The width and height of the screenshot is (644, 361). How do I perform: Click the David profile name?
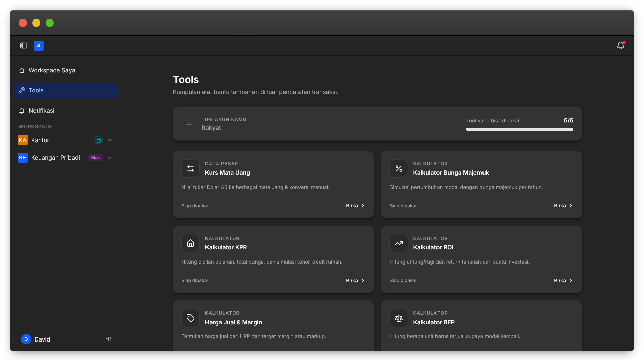coord(42,339)
